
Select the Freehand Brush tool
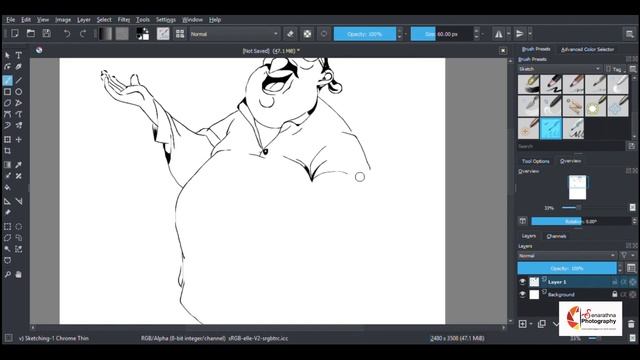(7, 80)
